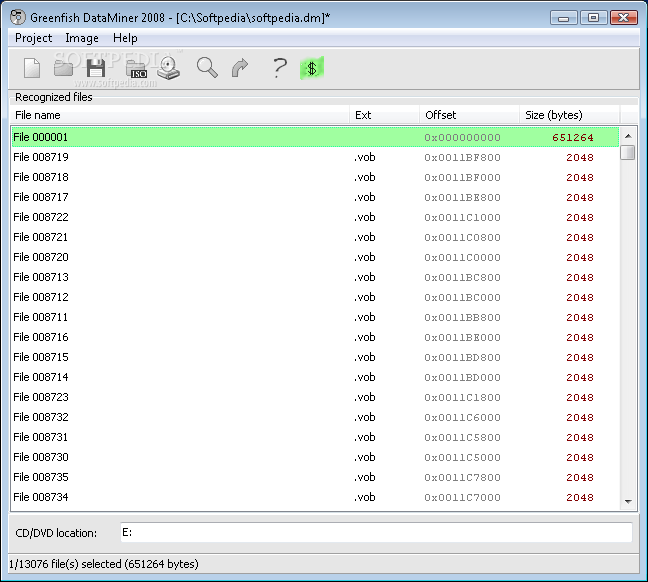Open help with the question mark icon
Viewport: 648px width, 582px height.
click(x=280, y=68)
